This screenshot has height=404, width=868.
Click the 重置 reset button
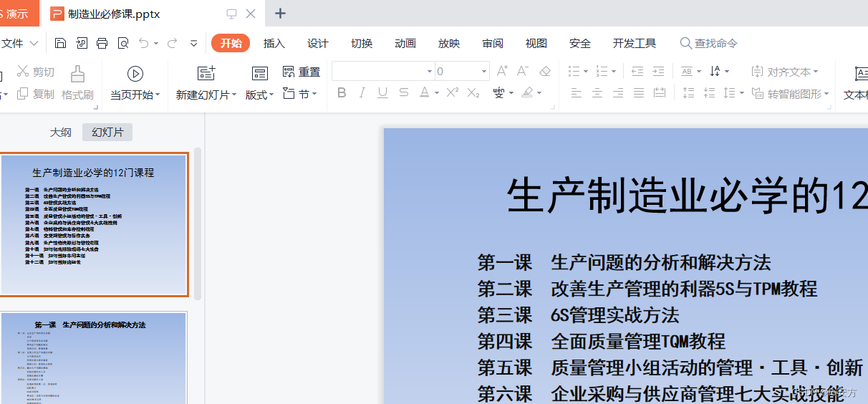pos(302,72)
